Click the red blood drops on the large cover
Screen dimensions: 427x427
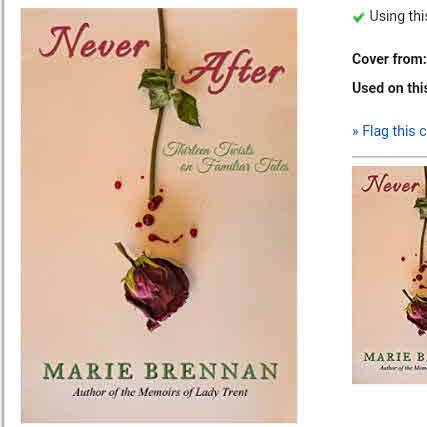coord(155,211)
